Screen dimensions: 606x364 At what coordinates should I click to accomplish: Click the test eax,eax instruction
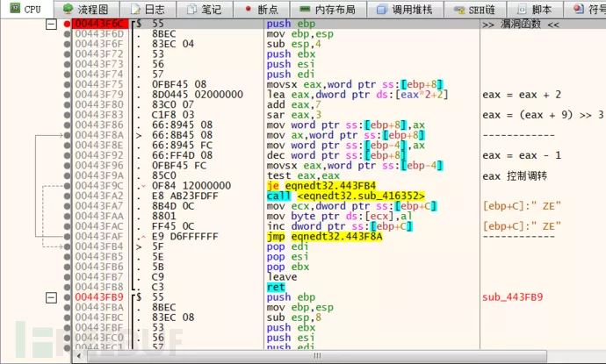click(x=303, y=175)
